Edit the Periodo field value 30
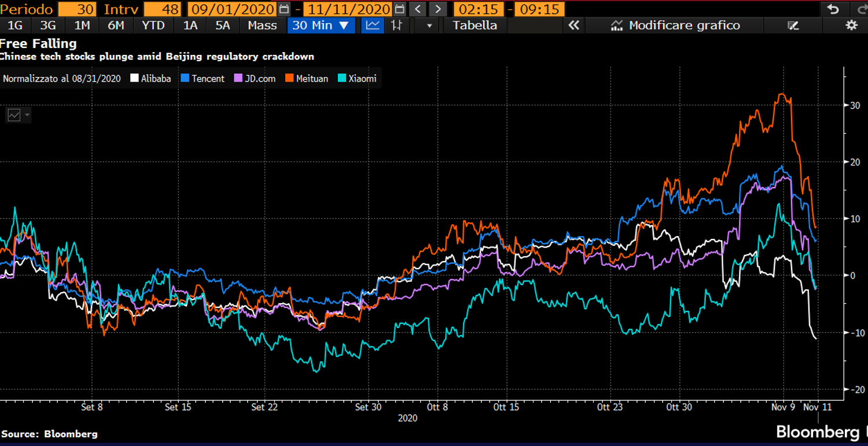Viewport: 868px width, 446px height. [x=77, y=9]
